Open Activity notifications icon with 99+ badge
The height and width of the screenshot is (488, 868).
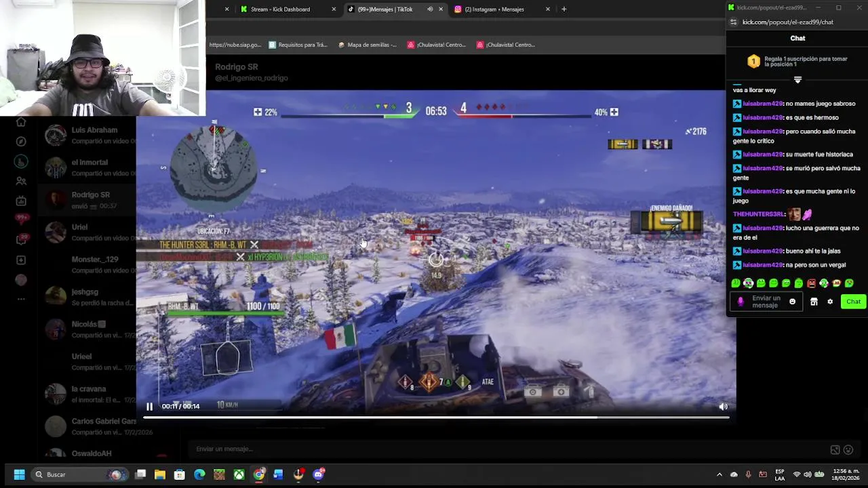coord(21,220)
